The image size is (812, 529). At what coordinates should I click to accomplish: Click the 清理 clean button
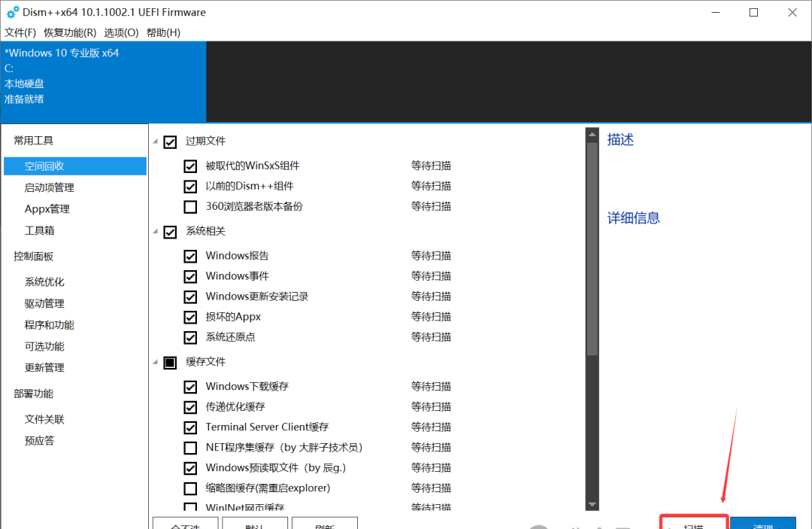[762, 524]
